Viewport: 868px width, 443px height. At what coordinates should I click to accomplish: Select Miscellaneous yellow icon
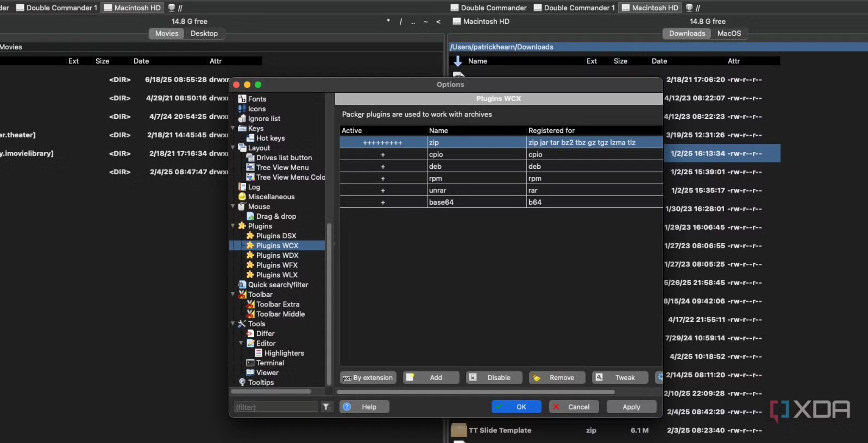(242, 197)
